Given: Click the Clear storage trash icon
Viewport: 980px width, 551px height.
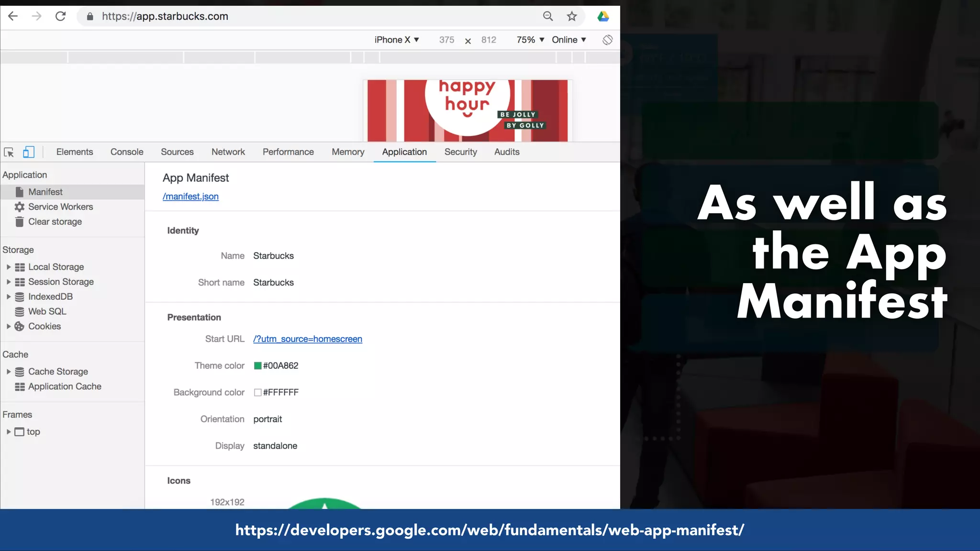Looking at the screenshot, I should 20,221.
